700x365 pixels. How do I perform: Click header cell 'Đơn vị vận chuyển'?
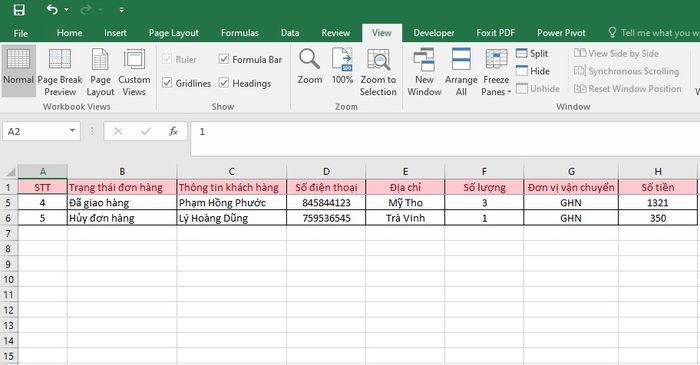(571, 187)
